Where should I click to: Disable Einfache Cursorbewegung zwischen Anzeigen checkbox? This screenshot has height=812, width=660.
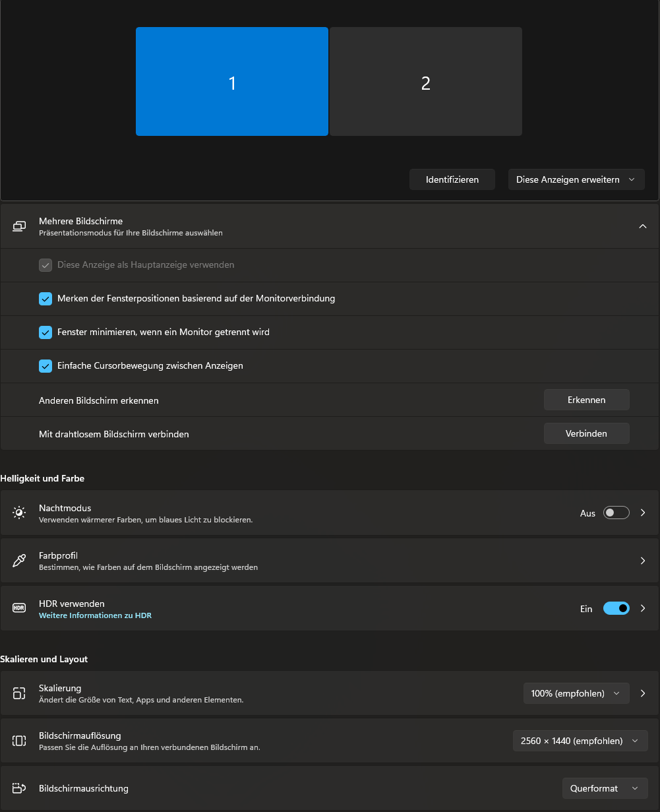[x=45, y=366]
